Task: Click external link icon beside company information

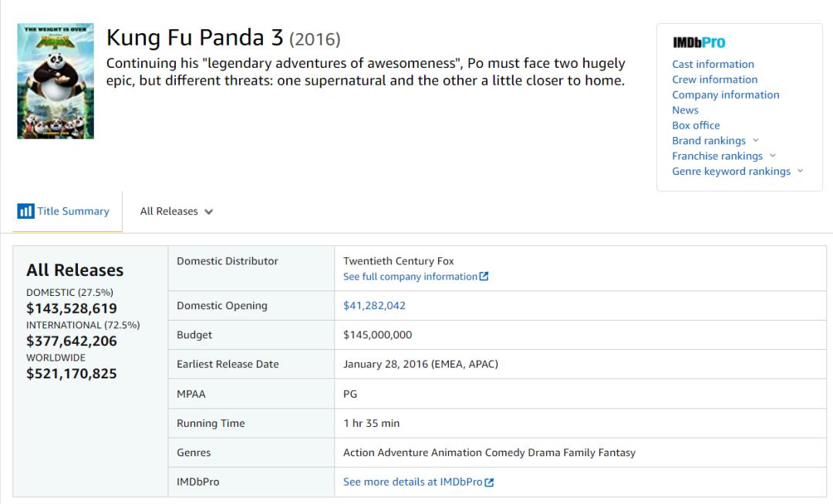Action: 484,277
